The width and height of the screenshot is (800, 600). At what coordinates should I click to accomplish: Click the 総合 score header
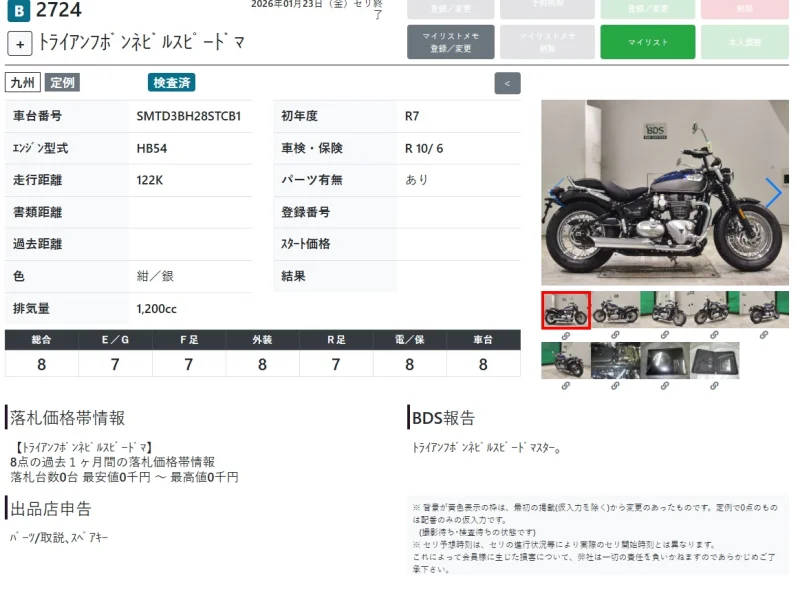coord(41,340)
